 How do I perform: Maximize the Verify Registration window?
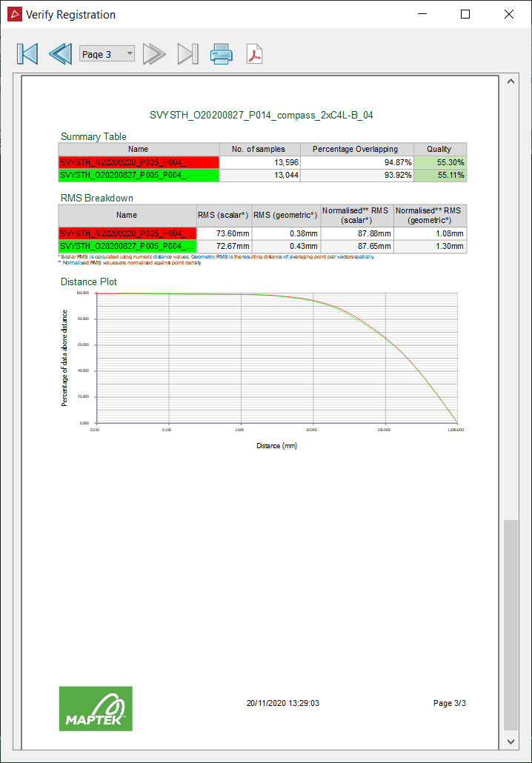(x=465, y=14)
